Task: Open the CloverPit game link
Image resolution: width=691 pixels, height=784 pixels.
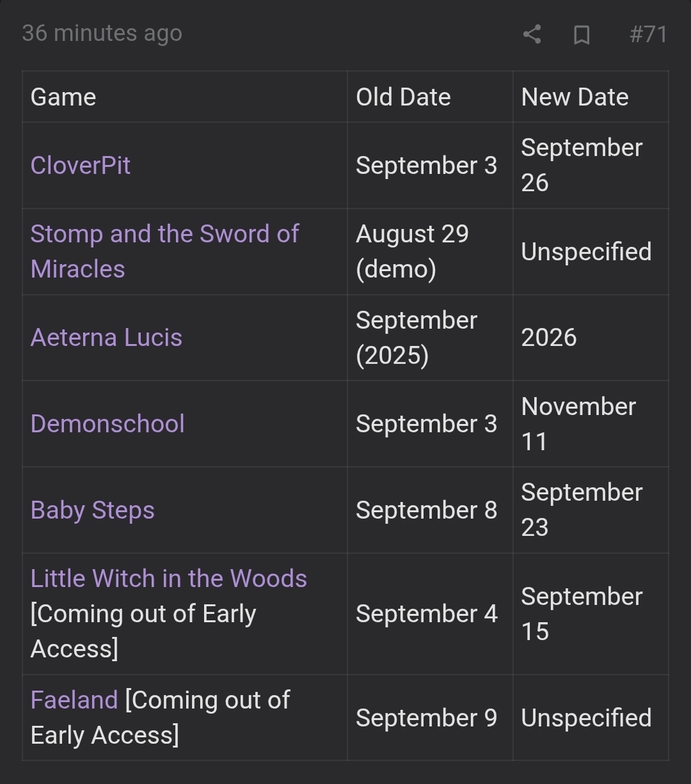Action: pos(81,166)
